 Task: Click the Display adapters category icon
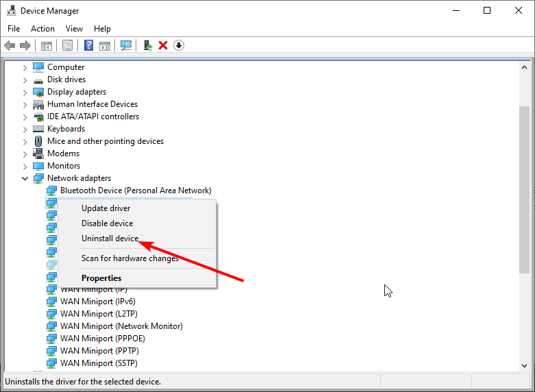point(38,92)
